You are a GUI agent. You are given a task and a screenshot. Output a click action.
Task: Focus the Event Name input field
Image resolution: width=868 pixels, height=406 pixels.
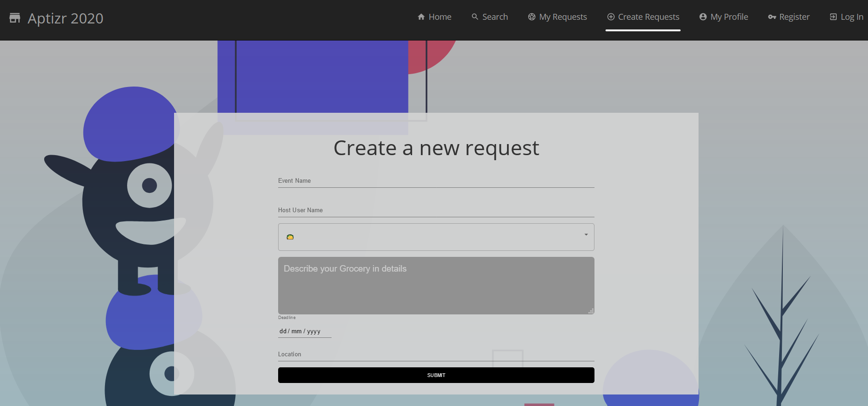[x=436, y=181]
